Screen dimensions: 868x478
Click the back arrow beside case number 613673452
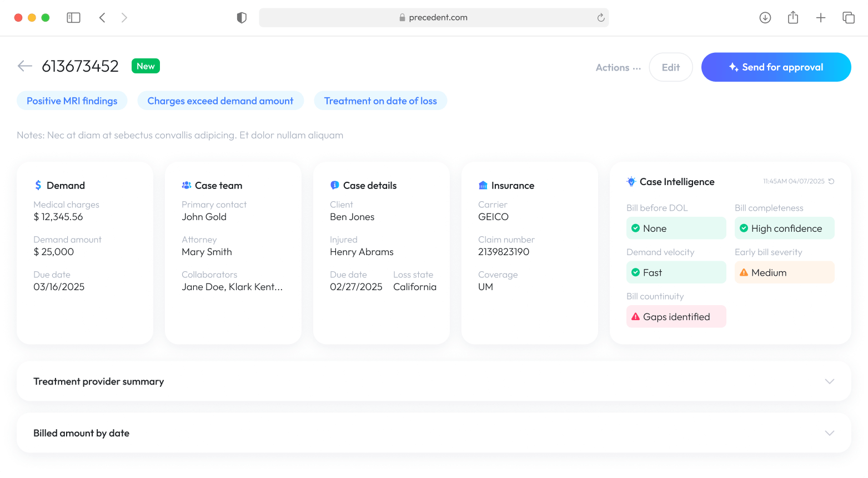[24, 66]
